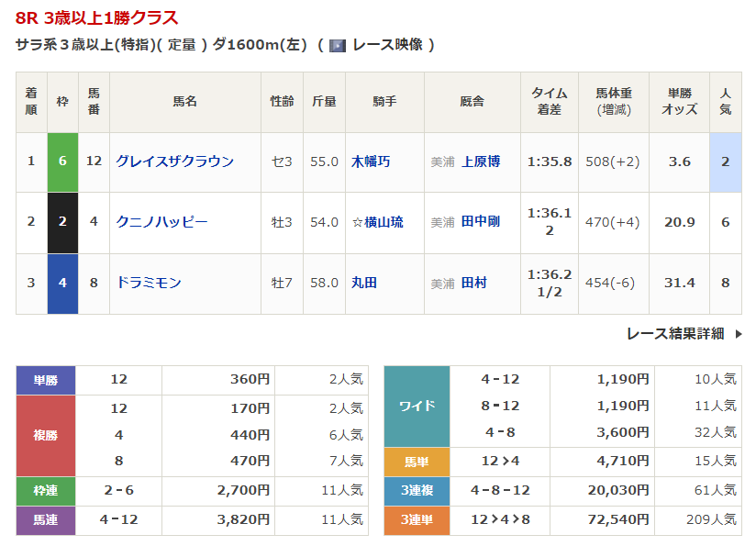Open jockey 木幡巧 profile
The width and height of the screenshot is (756, 546).
pyautogui.click(x=371, y=162)
